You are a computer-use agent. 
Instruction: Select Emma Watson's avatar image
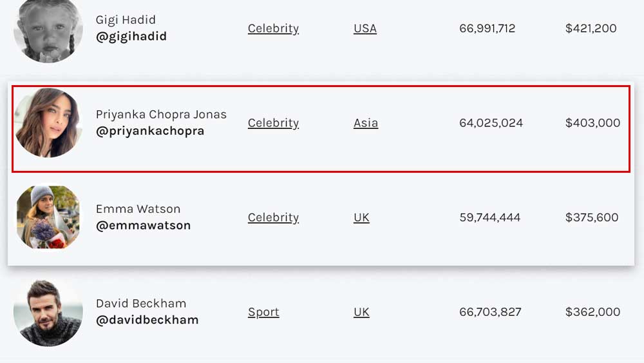tap(48, 217)
